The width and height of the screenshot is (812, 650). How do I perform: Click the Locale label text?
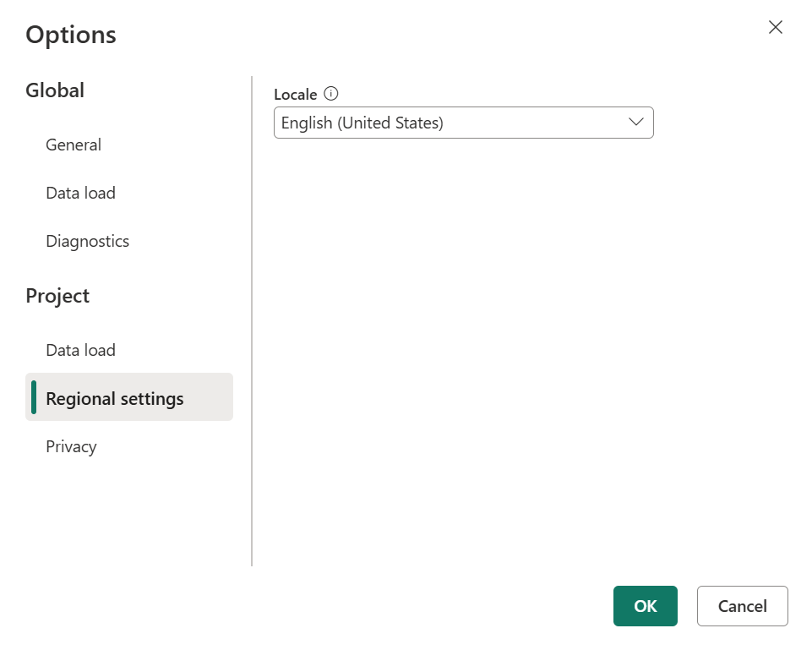point(294,94)
